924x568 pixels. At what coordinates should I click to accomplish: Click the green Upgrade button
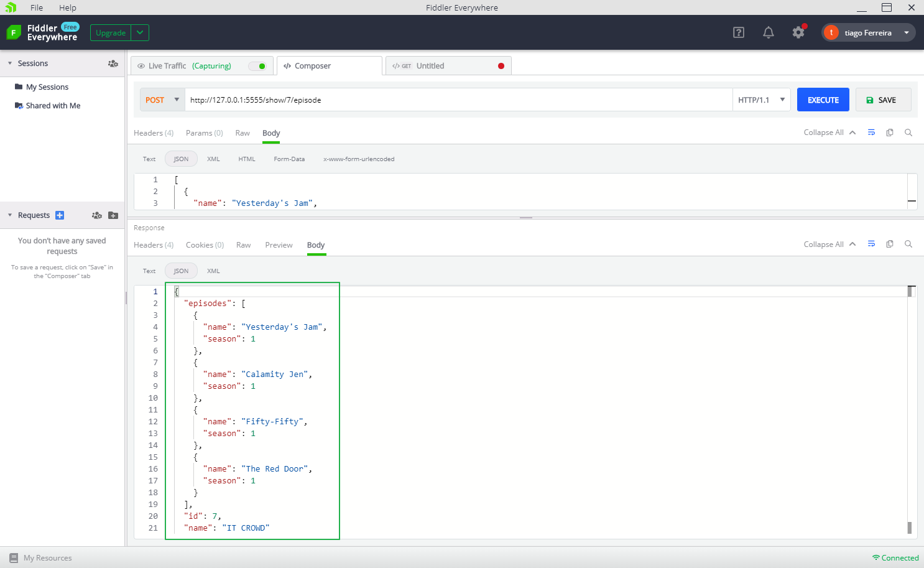coord(111,32)
